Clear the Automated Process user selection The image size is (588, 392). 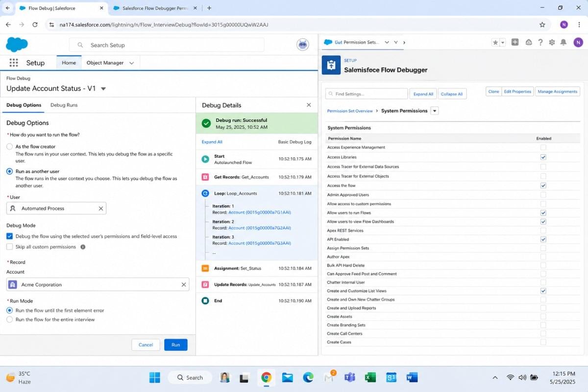click(100, 208)
